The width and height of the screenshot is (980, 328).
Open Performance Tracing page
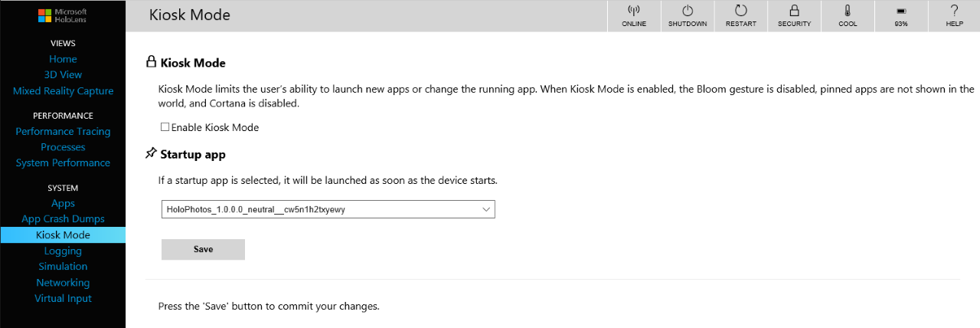tap(63, 132)
